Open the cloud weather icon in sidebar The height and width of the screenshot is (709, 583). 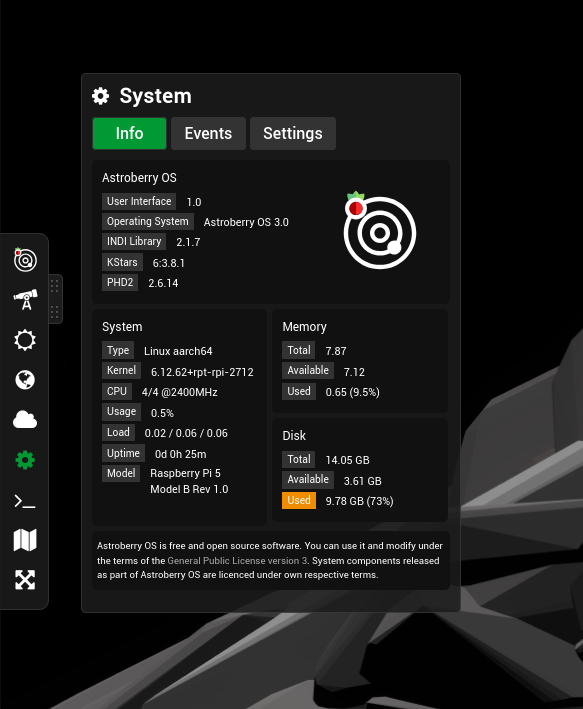coord(25,420)
